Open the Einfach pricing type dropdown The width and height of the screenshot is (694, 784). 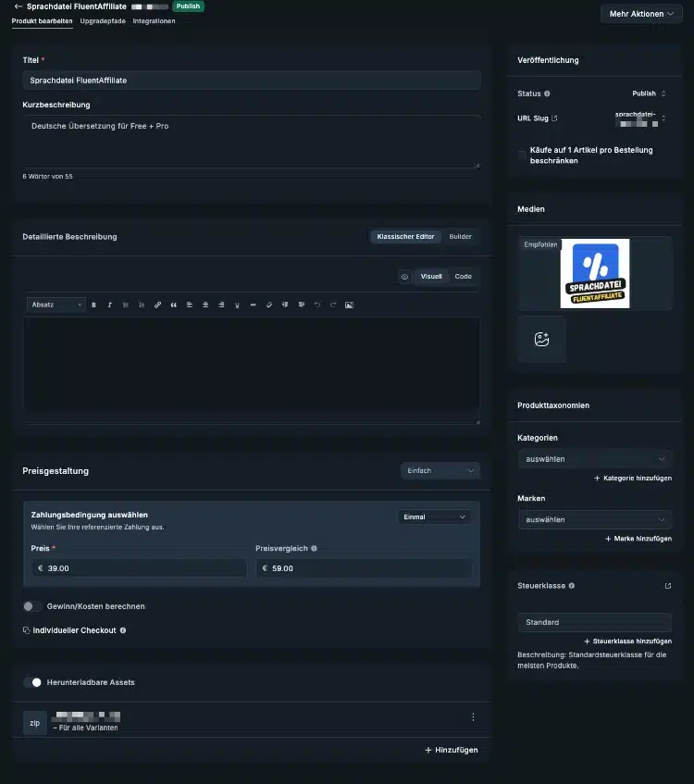[440, 471]
